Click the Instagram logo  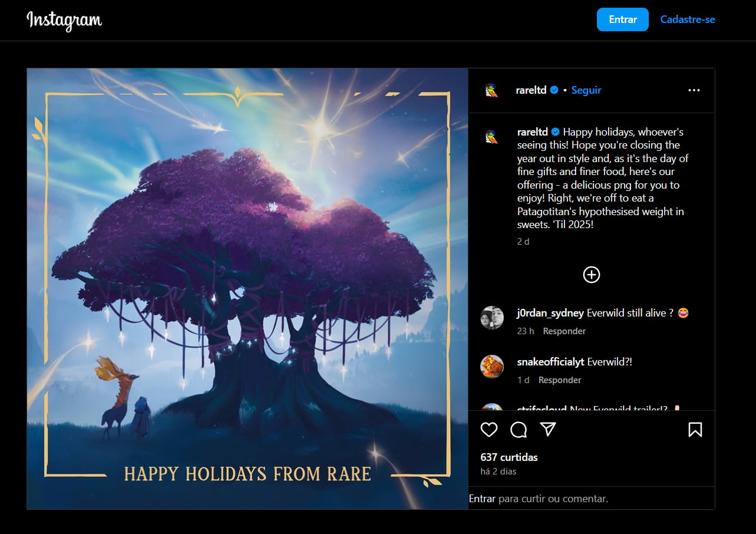(x=64, y=20)
